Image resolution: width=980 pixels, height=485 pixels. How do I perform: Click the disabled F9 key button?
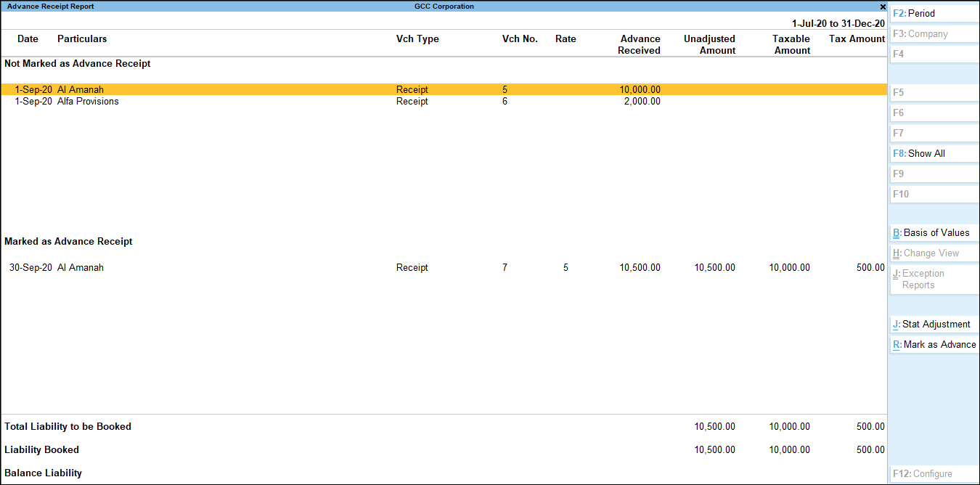point(934,174)
